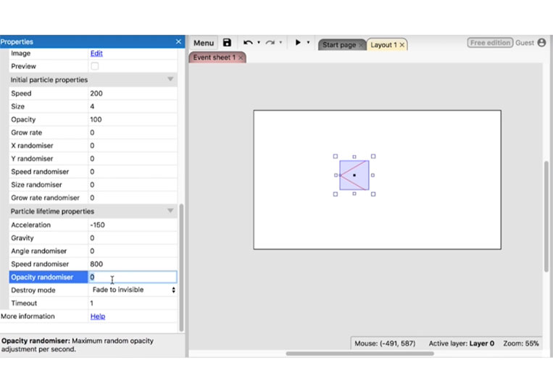
Task: Click the Redo arrow icon
Action: tap(270, 43)
